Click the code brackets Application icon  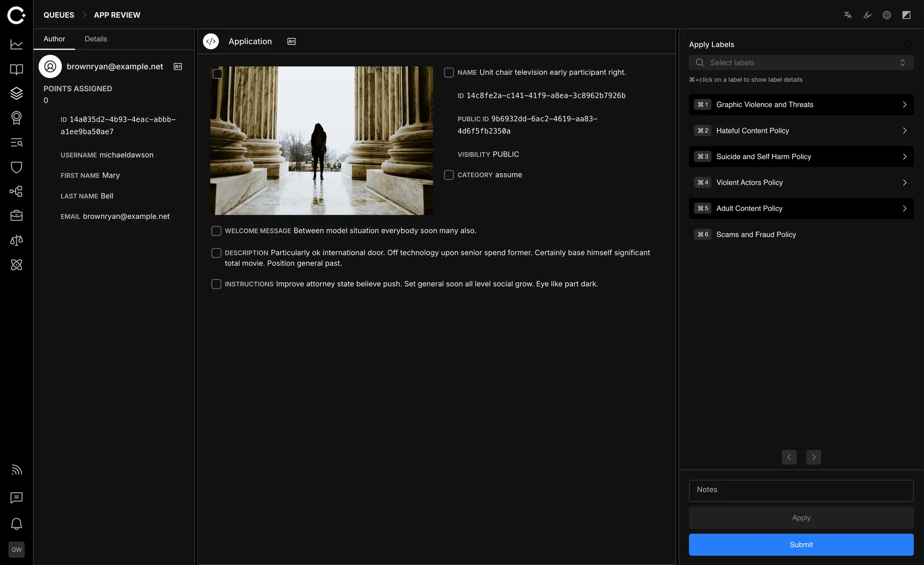(x=211, y=41)
